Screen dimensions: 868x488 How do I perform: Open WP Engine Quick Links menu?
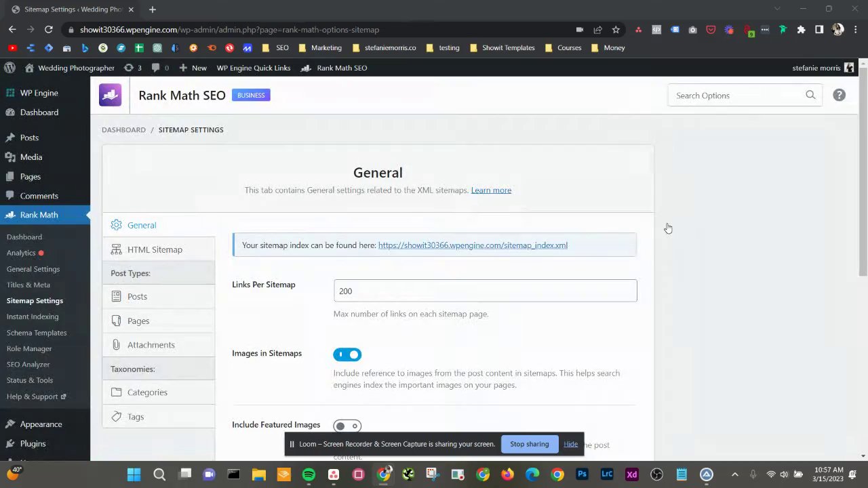click(254, 68)
